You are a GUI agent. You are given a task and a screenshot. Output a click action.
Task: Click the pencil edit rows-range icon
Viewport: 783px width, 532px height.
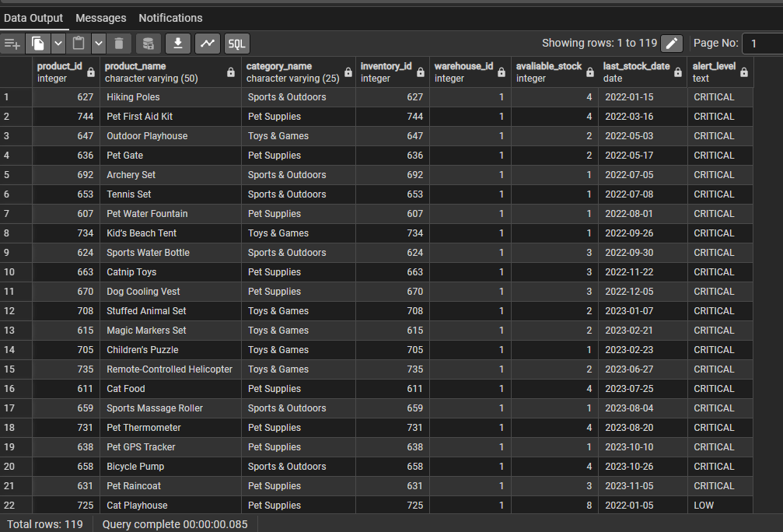pos(673,44)
